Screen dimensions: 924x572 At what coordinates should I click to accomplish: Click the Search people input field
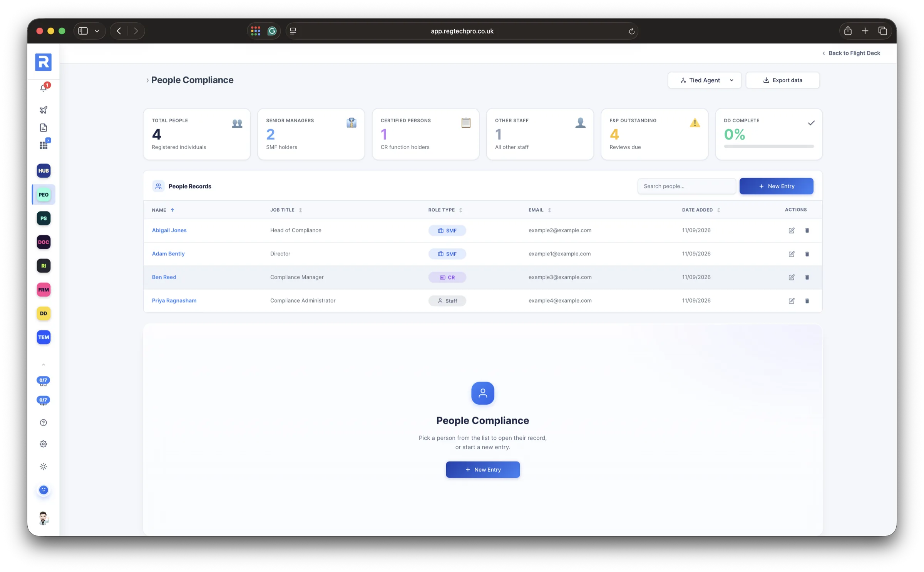click(x=686, y=186)
